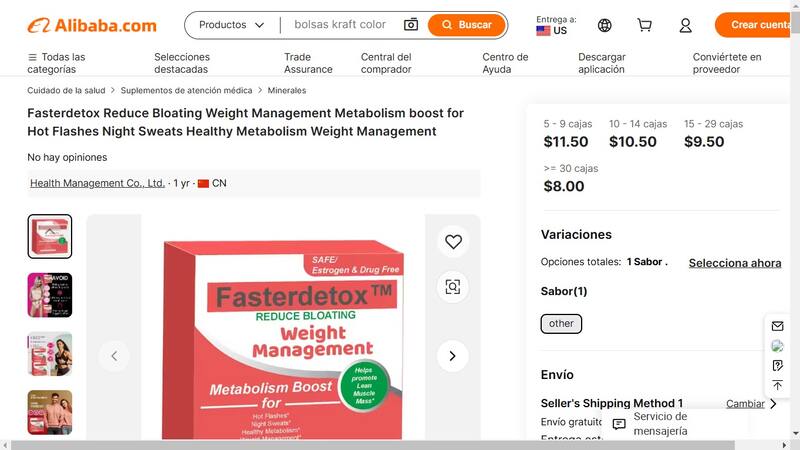
Task: Open the language globe icon
Action: 605,25
